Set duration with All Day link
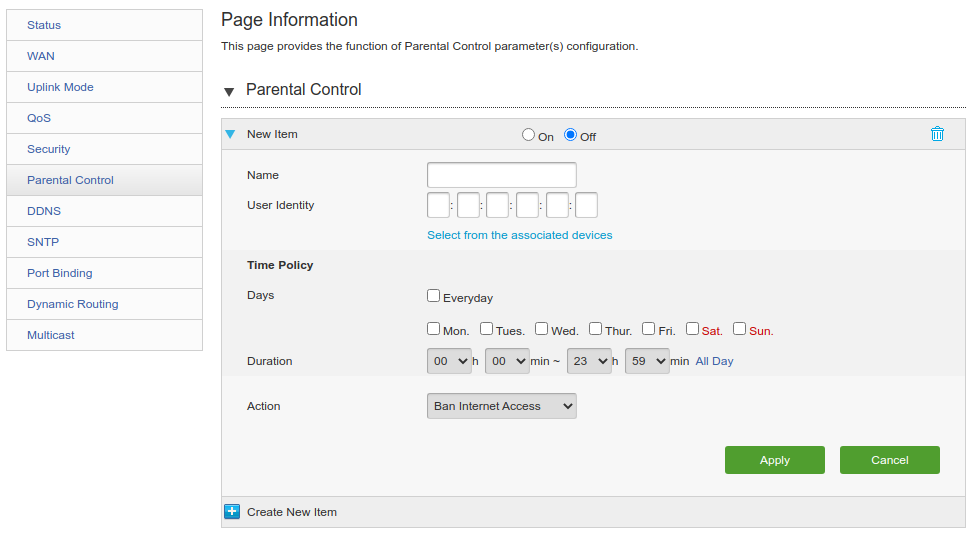Viewport: 970px width, 540px height. pyautogui.click(x=714, y=361)
